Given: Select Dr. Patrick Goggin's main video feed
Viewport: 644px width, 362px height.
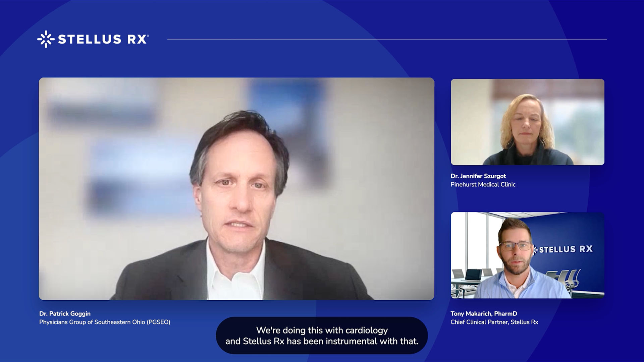Looking at the screenshot, I should click(236, 189).
